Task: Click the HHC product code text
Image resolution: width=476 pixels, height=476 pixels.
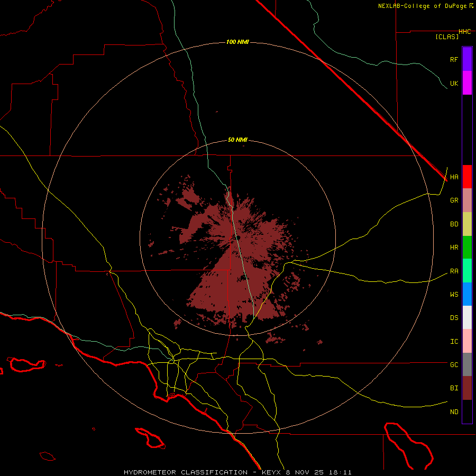Action: click(464, 32)
